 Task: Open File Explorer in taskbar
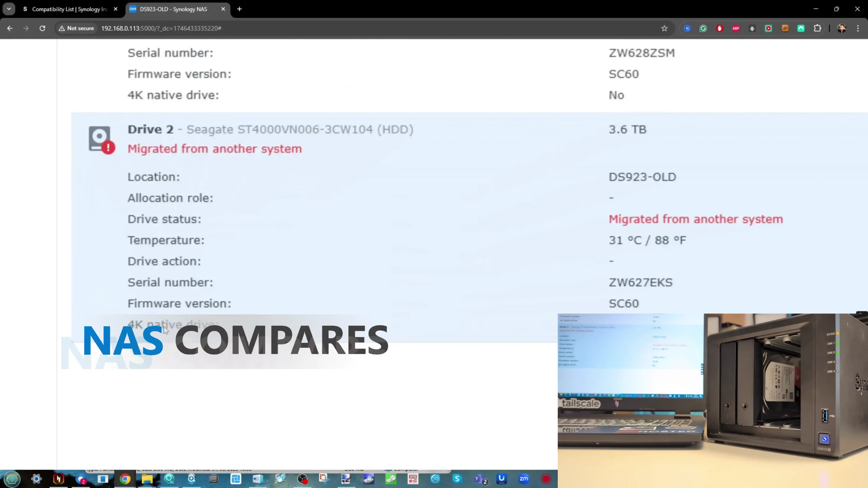[x=147, y=479]
